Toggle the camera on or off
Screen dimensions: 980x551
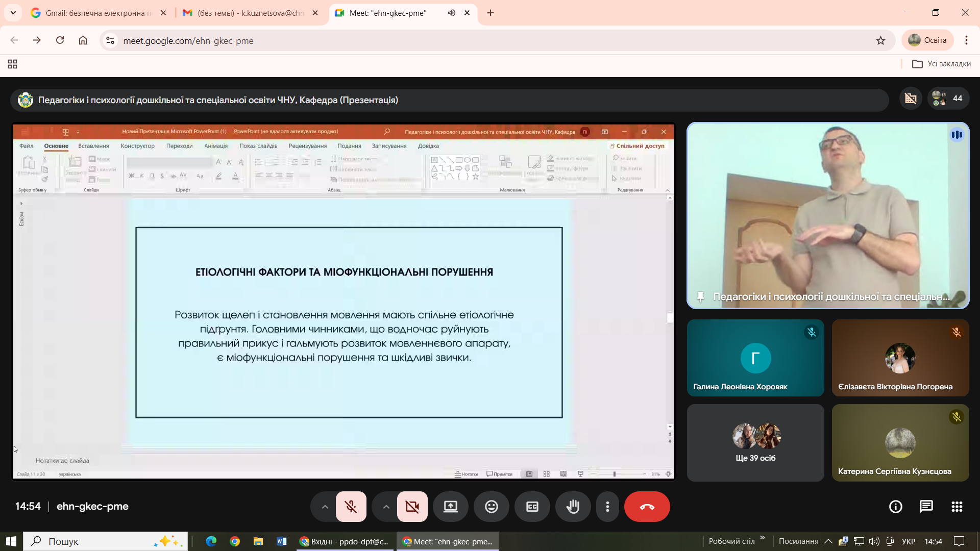click(412, 507)
